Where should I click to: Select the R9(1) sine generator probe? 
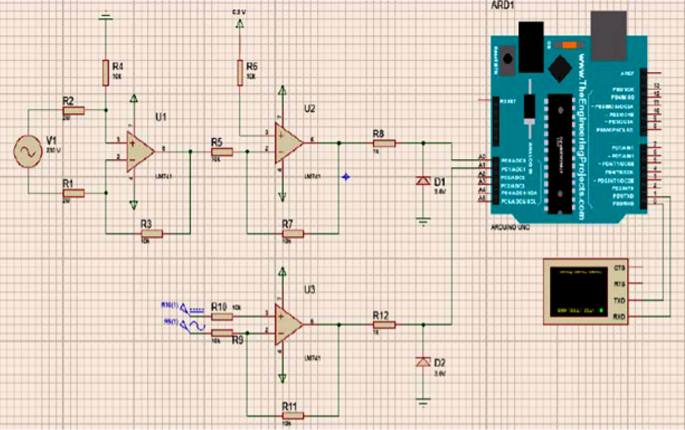point(193,326)
